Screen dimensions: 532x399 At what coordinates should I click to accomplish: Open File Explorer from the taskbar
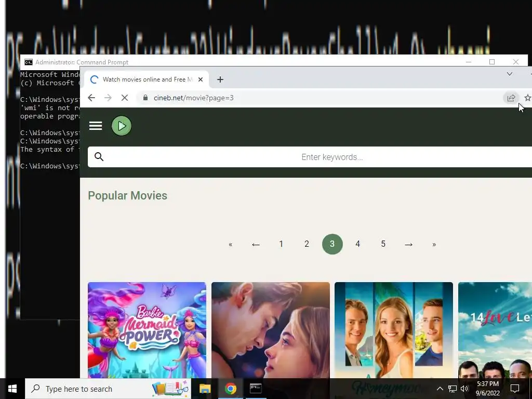pos(205,389)
